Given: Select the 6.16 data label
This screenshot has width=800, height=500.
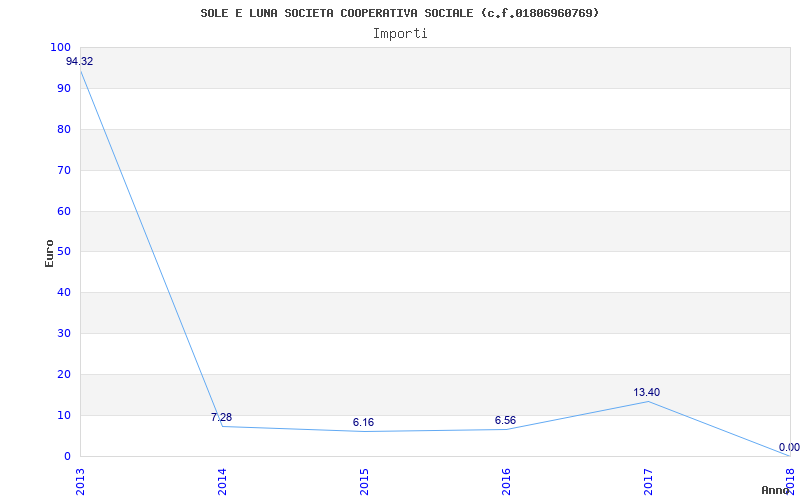Looking at the screenshot, I should [x=363, y=422].
